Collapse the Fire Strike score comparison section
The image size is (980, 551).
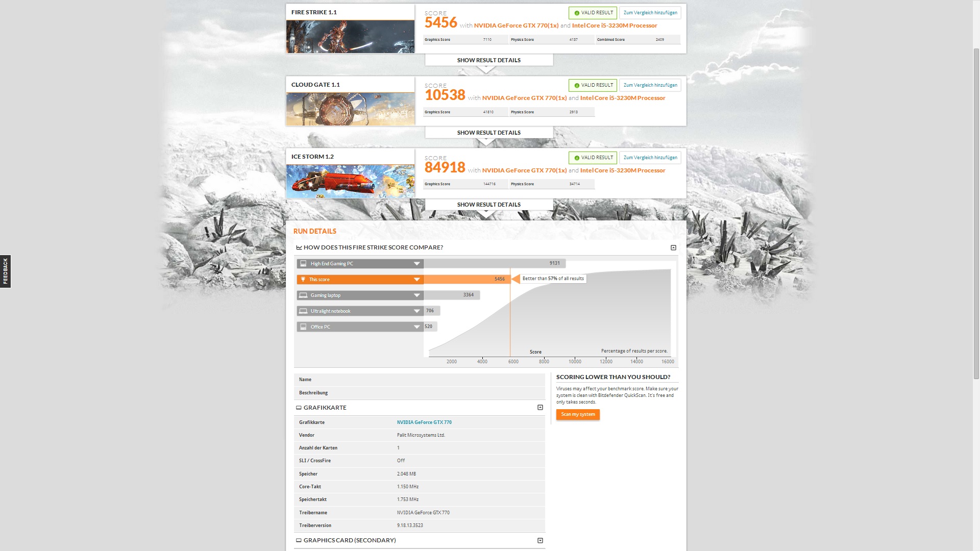click(x=673, y=247)
